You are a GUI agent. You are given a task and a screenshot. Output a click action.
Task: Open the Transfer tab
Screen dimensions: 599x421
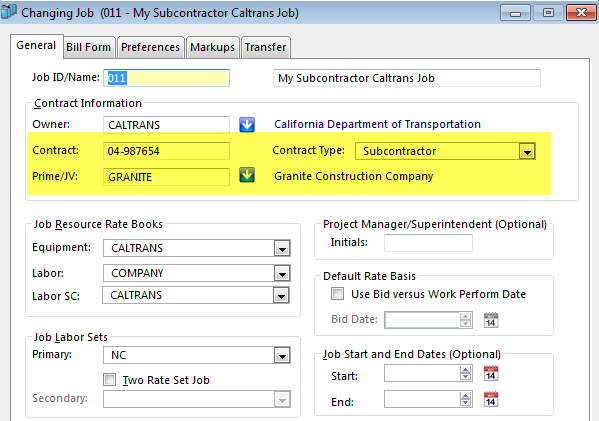(266, 47)
